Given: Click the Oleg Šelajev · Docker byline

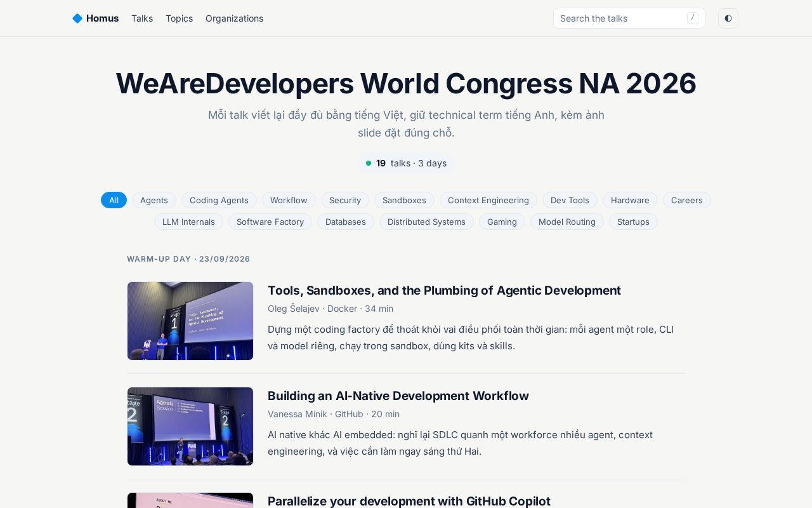Looking at the screenshot, I should (331, 309).
